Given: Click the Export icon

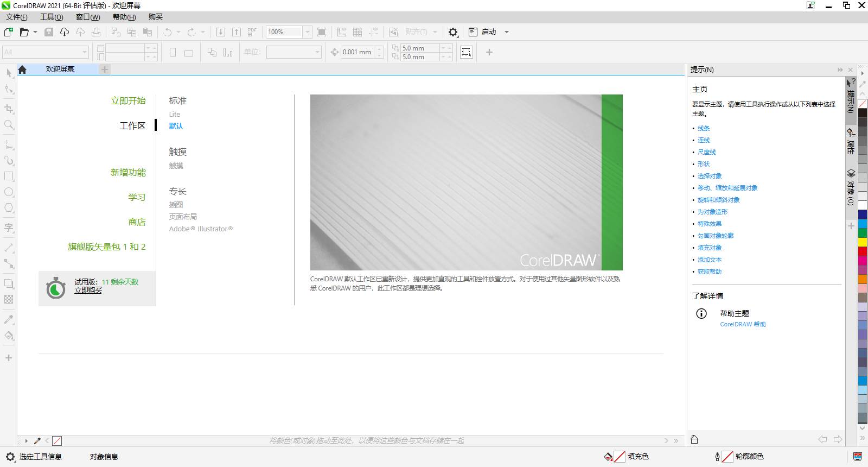Looking at the screenshot, I should pos(236,32).
